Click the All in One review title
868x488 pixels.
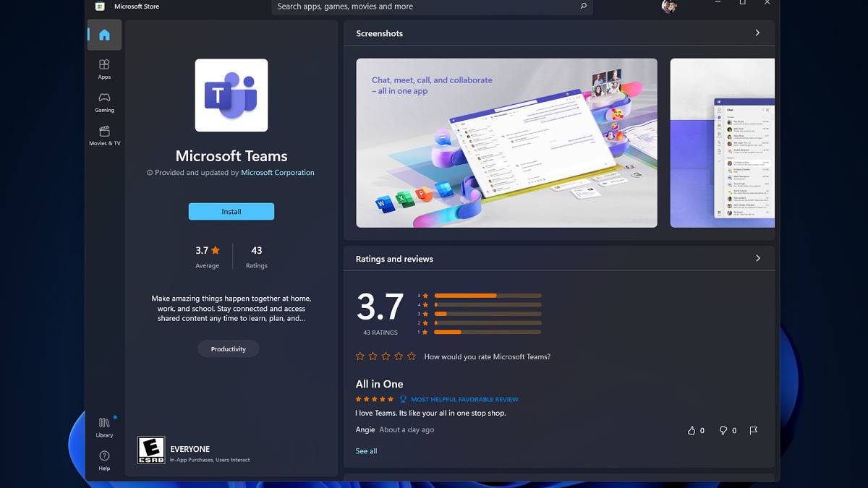(379, 384)
